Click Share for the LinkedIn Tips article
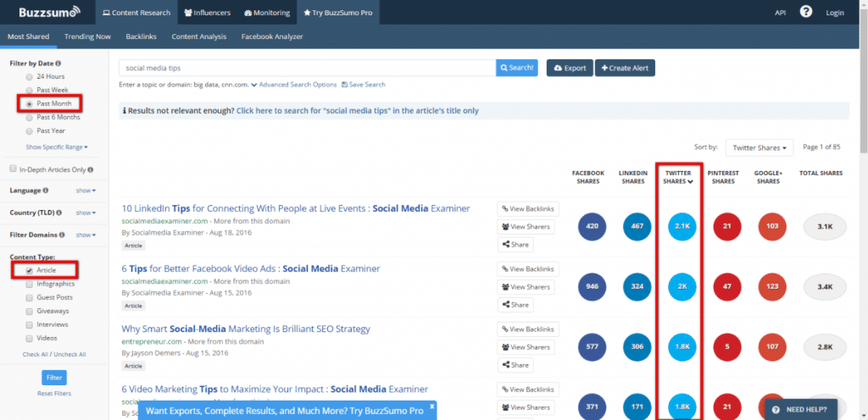The image size is (868, 420). click(515, 245)
